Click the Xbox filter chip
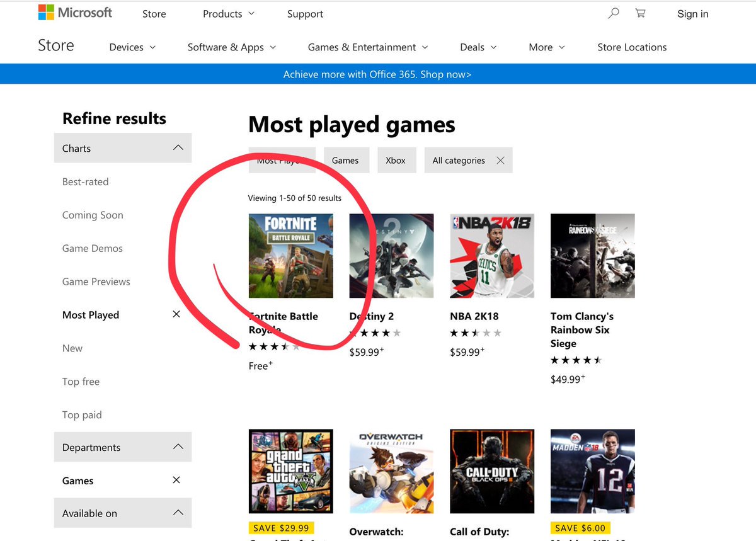 (x=396, y=160)
